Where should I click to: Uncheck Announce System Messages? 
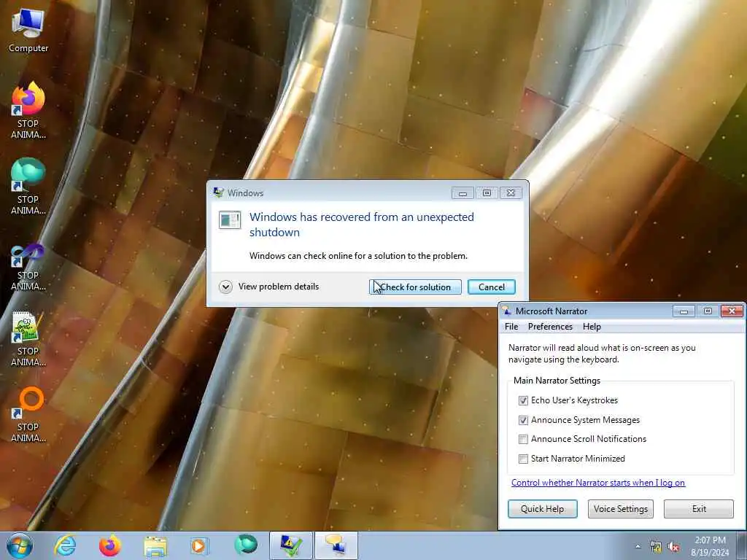(523, 420)
